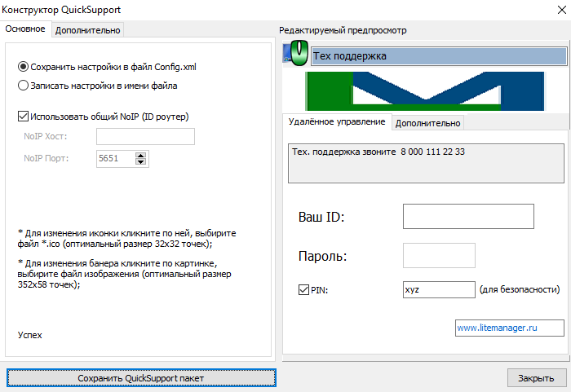The height and width of the screenshot is (392, 571).
Task: Click the Ваш ID field
Action: point(468,217)
